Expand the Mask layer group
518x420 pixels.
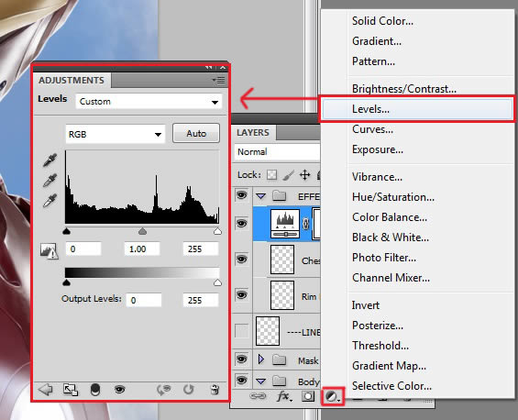pos(261,359)
